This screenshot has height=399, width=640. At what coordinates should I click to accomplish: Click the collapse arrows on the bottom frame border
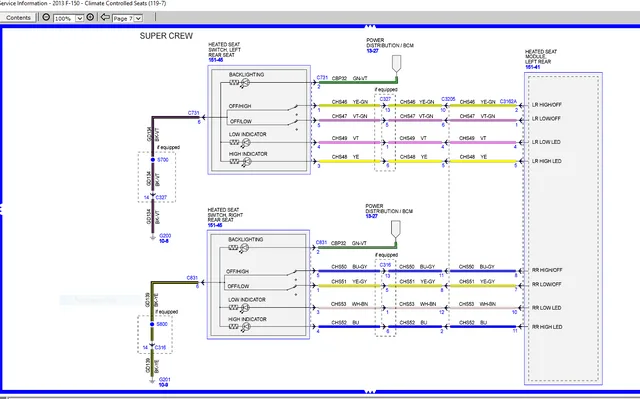(370, 392)
